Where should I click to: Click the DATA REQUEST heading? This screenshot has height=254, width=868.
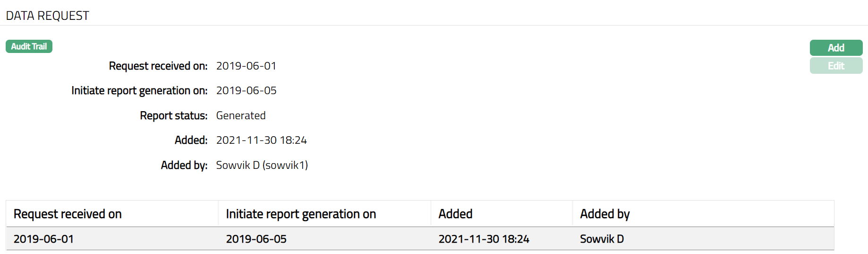click(47, 16)
